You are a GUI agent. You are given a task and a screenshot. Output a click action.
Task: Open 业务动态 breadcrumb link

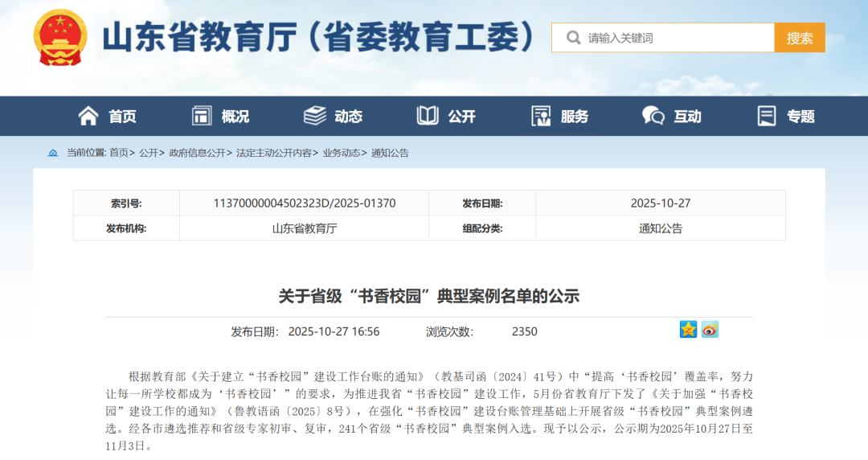click(x=341, y=153)
